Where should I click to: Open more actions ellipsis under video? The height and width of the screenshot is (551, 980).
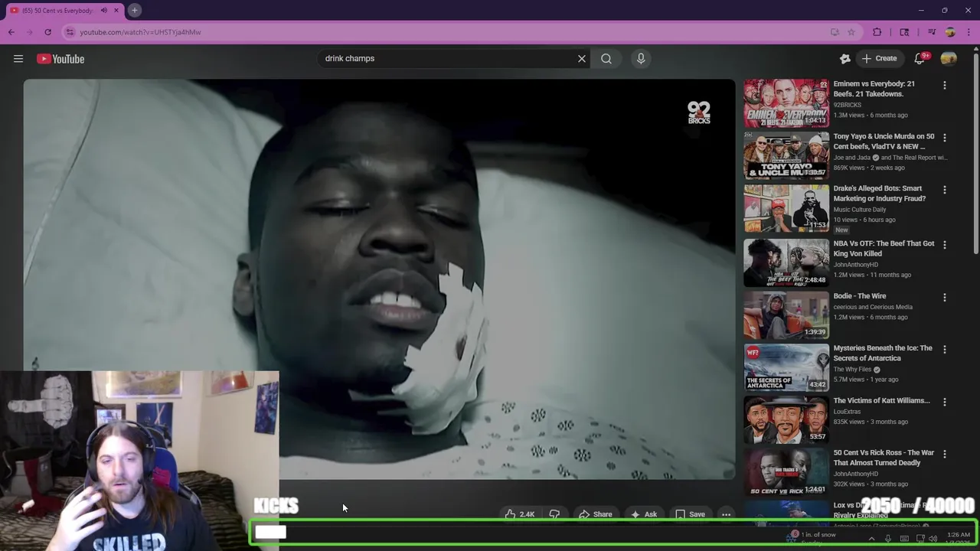coord(726,514)
